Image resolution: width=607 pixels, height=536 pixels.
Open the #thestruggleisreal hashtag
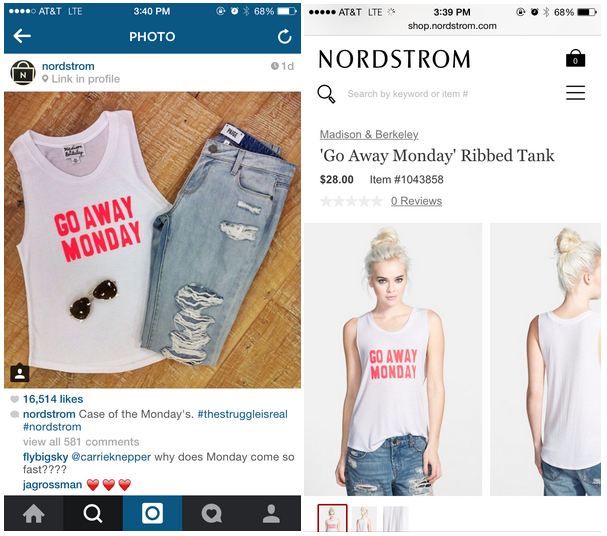pos(242,414)
